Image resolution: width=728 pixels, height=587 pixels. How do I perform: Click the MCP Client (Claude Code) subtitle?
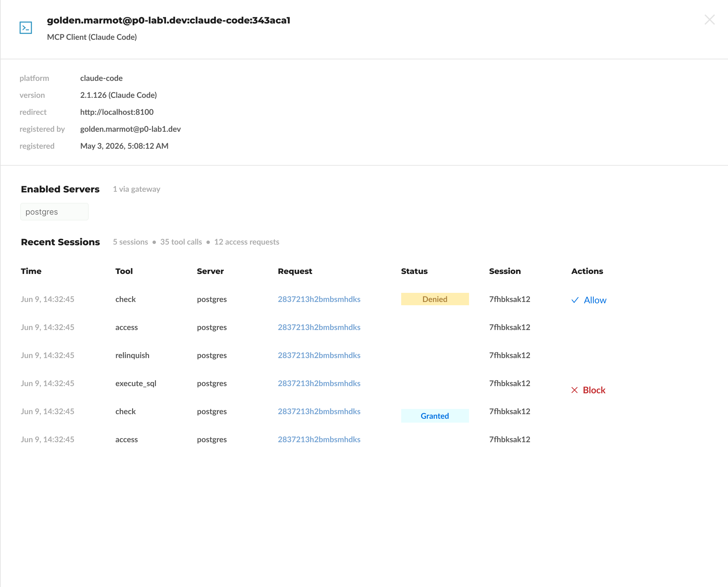coord(92,37)
